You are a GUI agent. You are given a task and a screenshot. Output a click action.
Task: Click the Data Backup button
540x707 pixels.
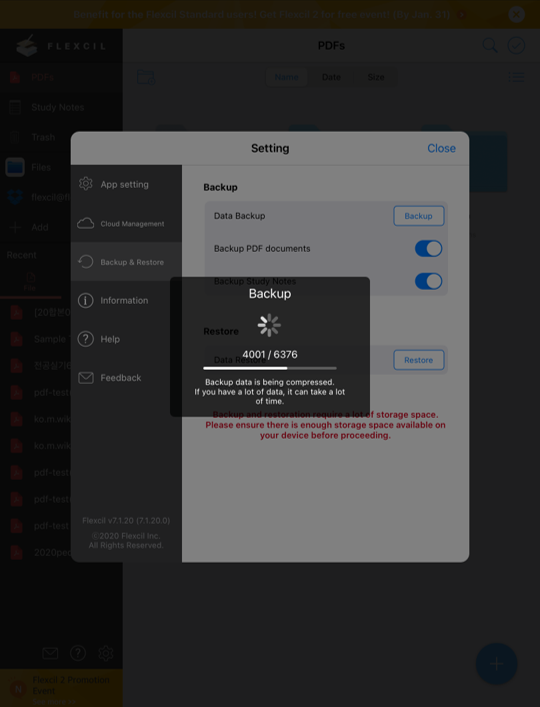418,216
